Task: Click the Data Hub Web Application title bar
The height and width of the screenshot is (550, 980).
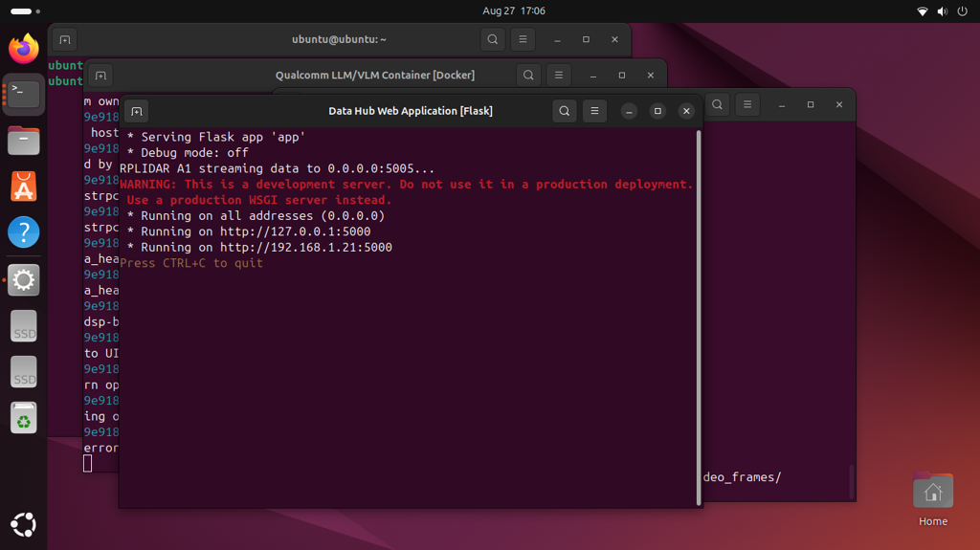Action: point(411,111)
